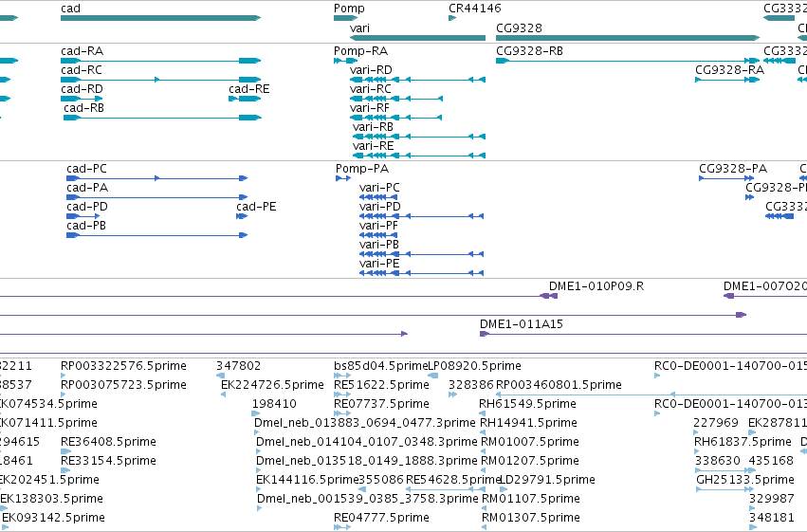807x532 pixels.
Task: Select EST feature 328386
Action: (452, 394)
